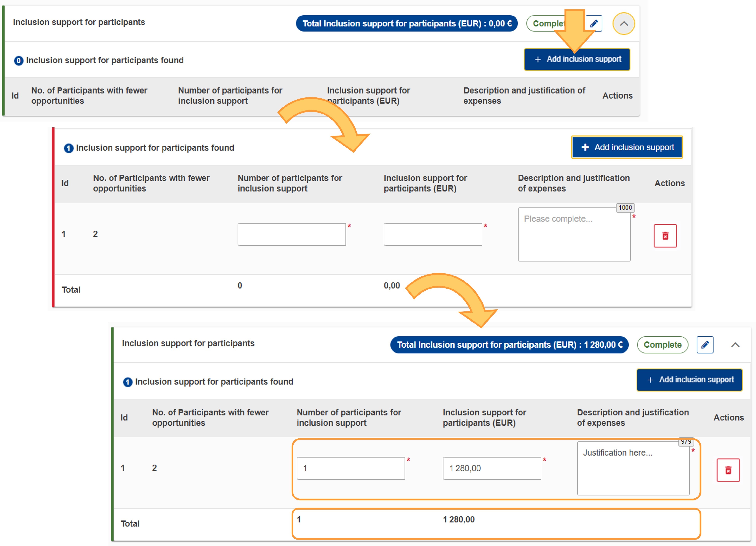Collapse the top panel via highlighted chevron

click(x=624, y=24)
